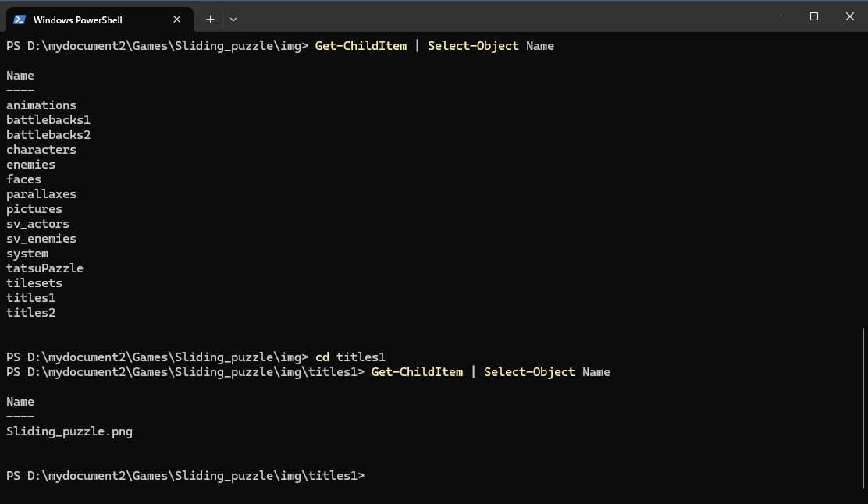Minimize the terminal window
The image size is (868, 504).
[778, 16]
